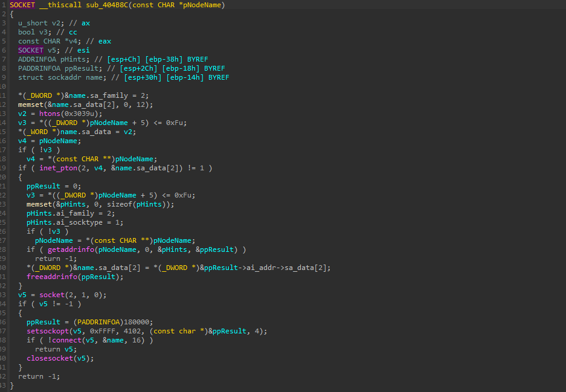Click the setsockopt function call
The height and width of the screenshot is (392, 566).
pos(46,331)
